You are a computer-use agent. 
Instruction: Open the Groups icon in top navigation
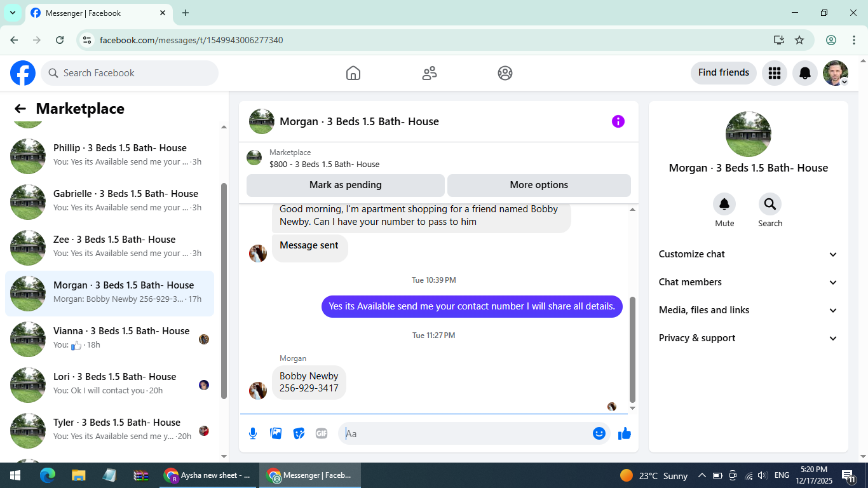(505, 73)
